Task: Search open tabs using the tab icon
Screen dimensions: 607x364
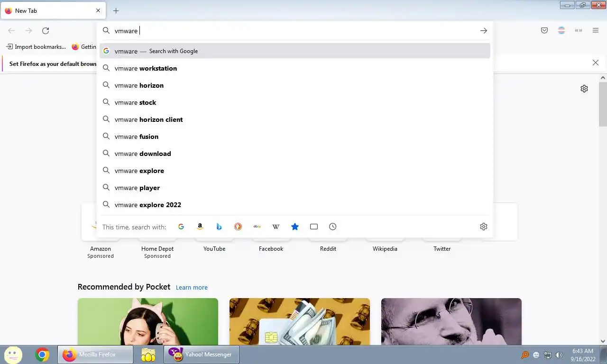Action: 314,227
